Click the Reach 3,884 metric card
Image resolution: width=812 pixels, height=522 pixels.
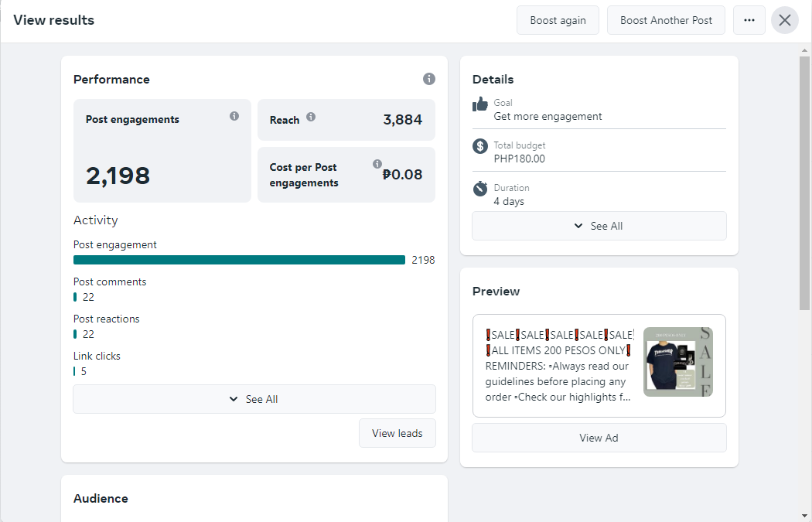(346, 120)
